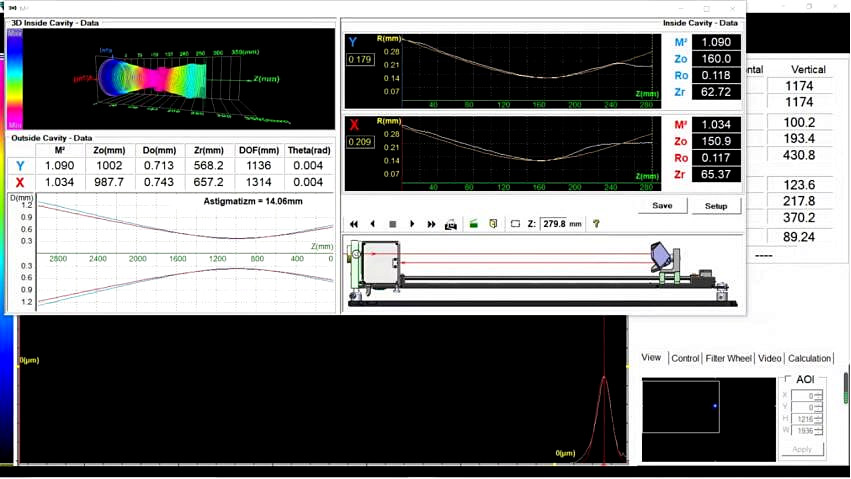Image resolution: width=851 pixels, height=479 pixels.
Task: Enable the AOI checkbox
Action: tap(789, 379)
